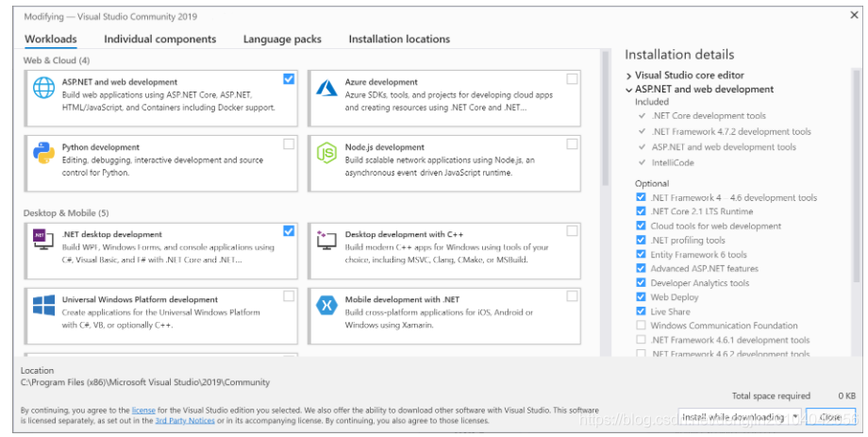Open the license link
This screenshot has width=868, height=437.
tap(143, 411)
